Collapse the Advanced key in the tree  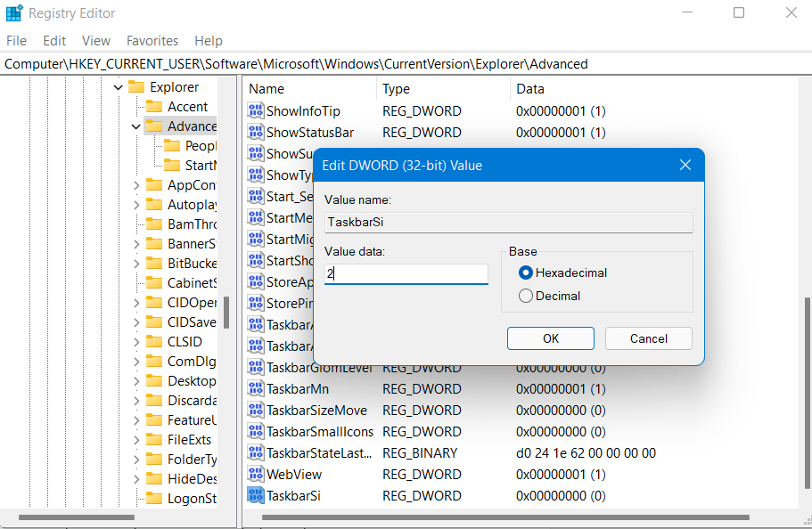coord(135,126)
